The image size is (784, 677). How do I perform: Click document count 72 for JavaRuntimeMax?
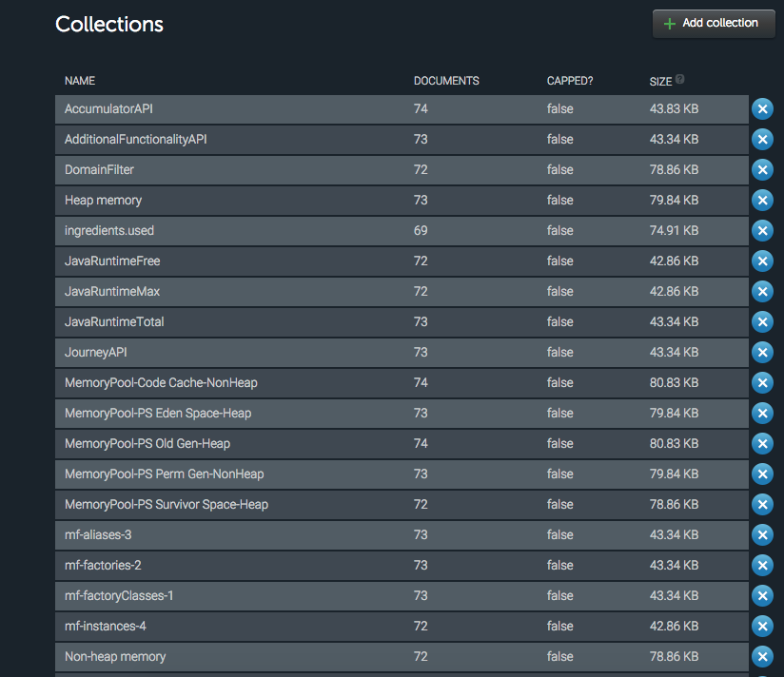(421, 291)
